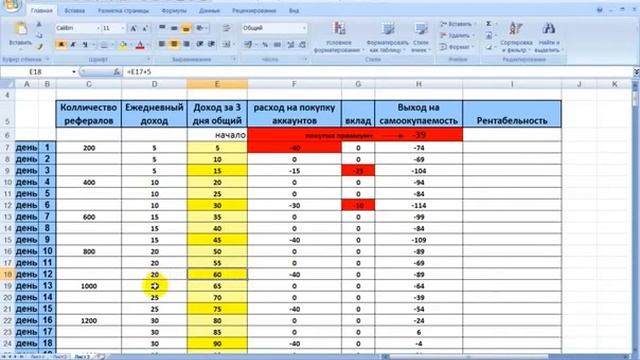Toggle bottom vertical alignment
The height and width of the screenshot is (360, 640).
tap(186, 28)
